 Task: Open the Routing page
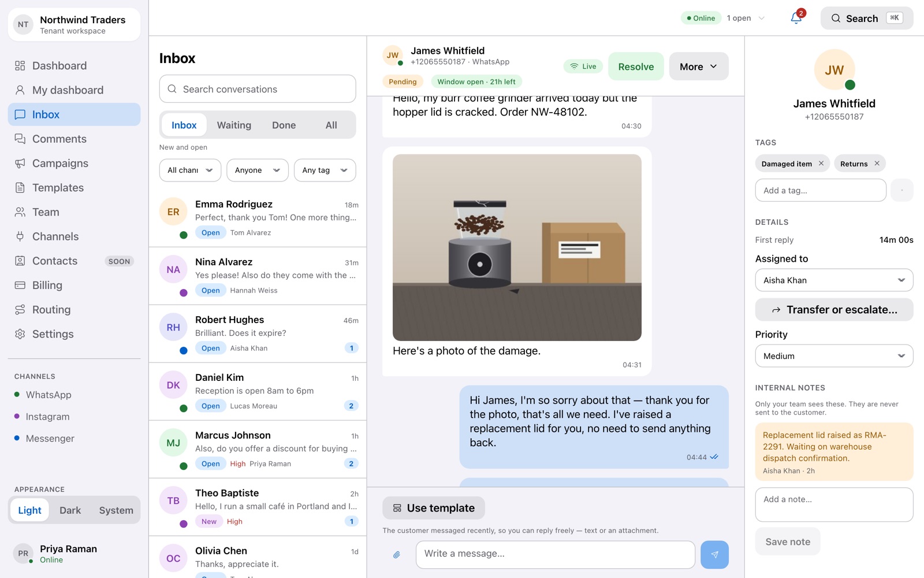point(74,310)
